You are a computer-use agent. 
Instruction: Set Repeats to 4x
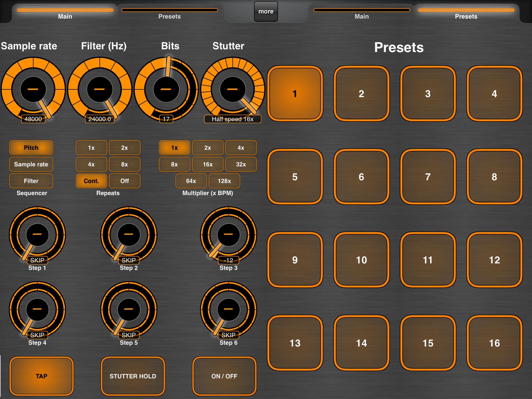(91, 164)
